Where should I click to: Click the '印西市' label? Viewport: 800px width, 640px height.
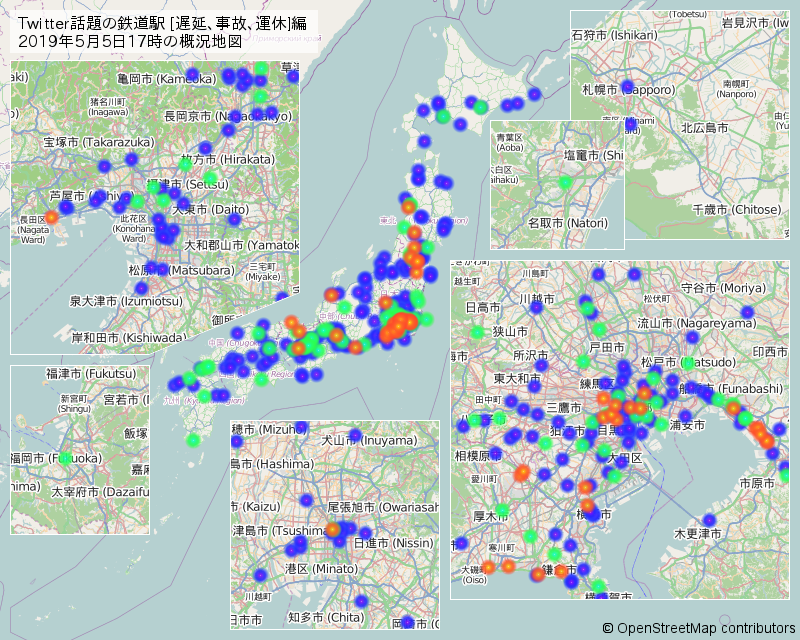(770, 352)
